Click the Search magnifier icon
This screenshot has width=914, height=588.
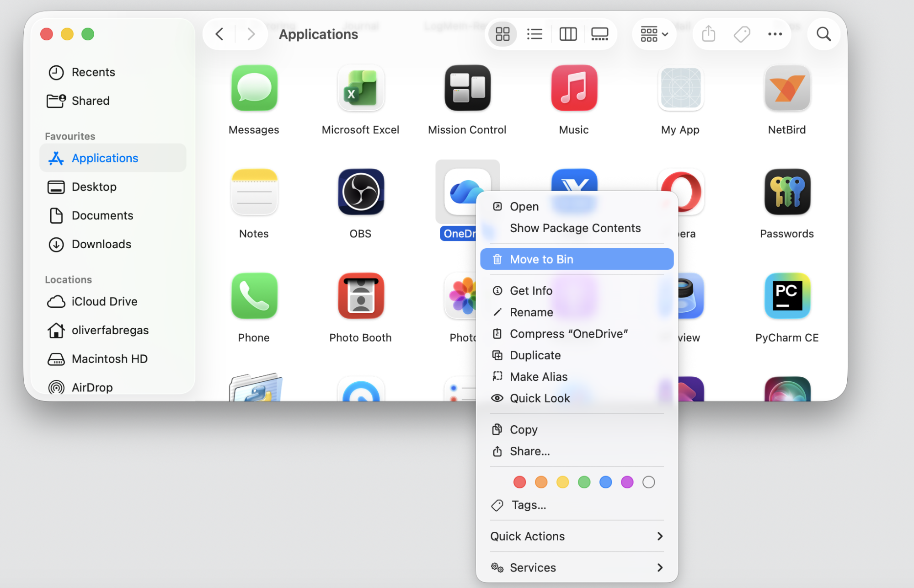point(823,34)
